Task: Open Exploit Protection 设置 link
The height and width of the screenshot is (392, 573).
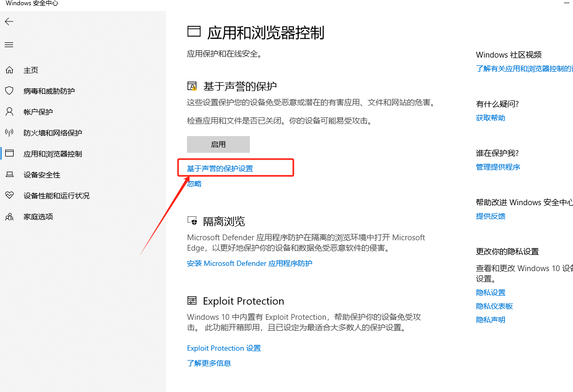Action: 224,348
